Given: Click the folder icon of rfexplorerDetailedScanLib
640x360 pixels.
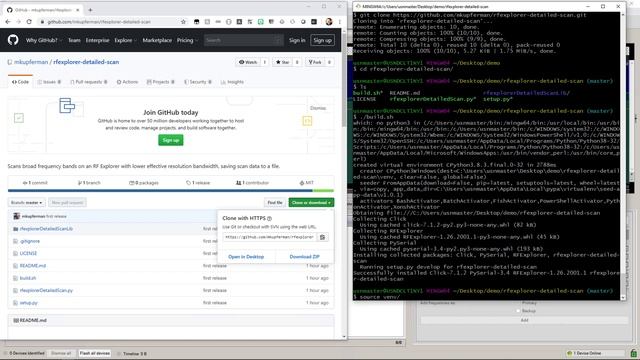Looking at the screenshot, I should click(16, 229).
